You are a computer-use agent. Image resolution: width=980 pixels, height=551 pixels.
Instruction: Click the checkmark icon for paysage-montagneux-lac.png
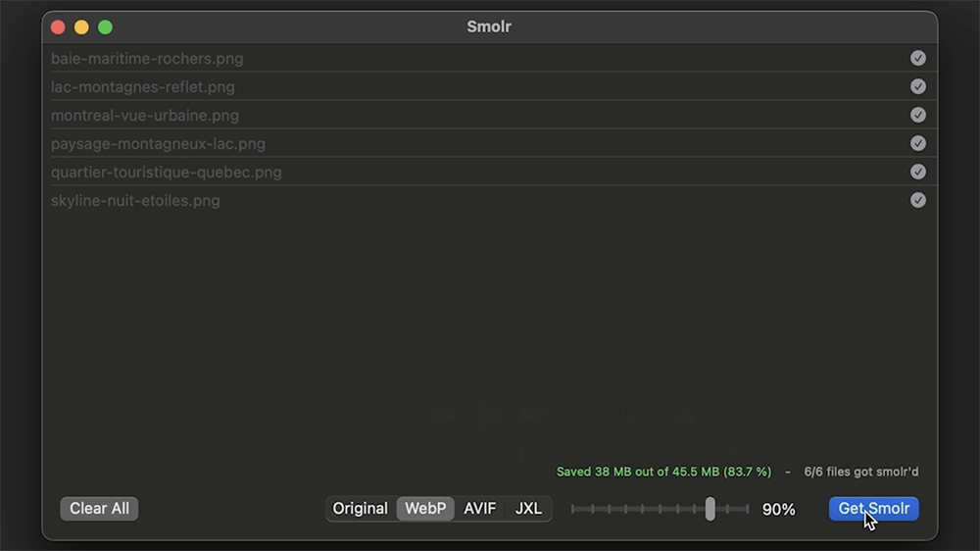click(x=917, y=143)
